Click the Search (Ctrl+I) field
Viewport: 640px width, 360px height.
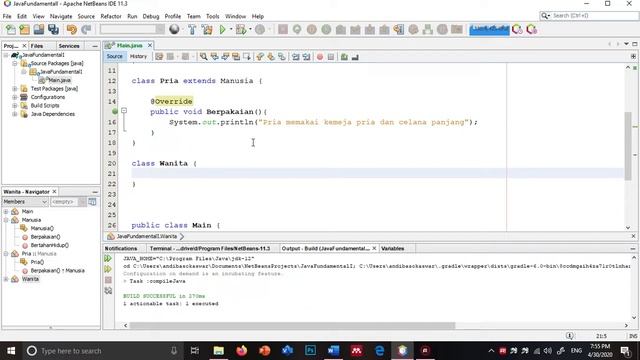589,16
